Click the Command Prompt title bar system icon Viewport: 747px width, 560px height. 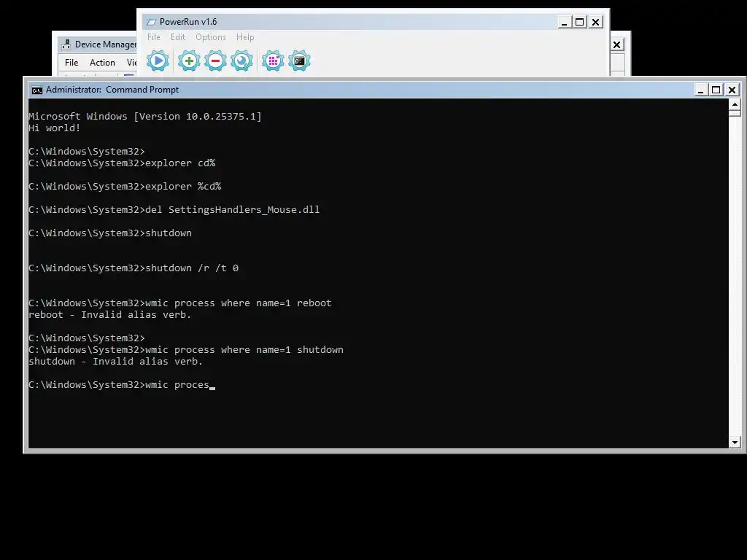pos(36,90)
